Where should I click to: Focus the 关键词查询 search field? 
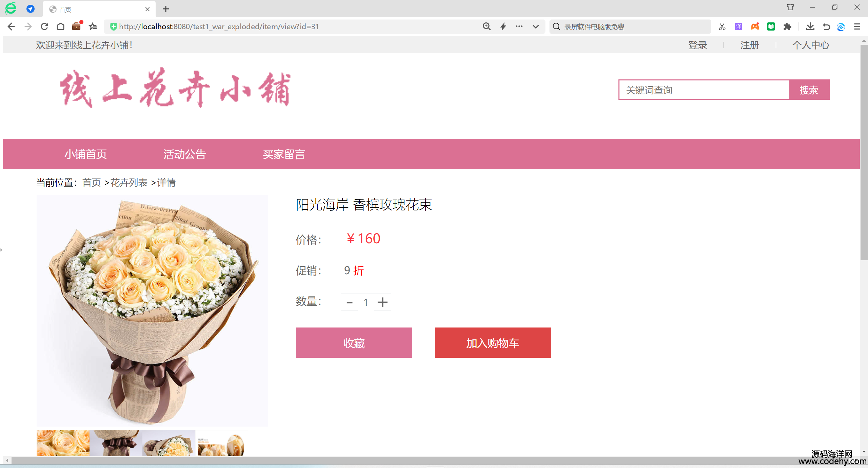tap(704, 90)
